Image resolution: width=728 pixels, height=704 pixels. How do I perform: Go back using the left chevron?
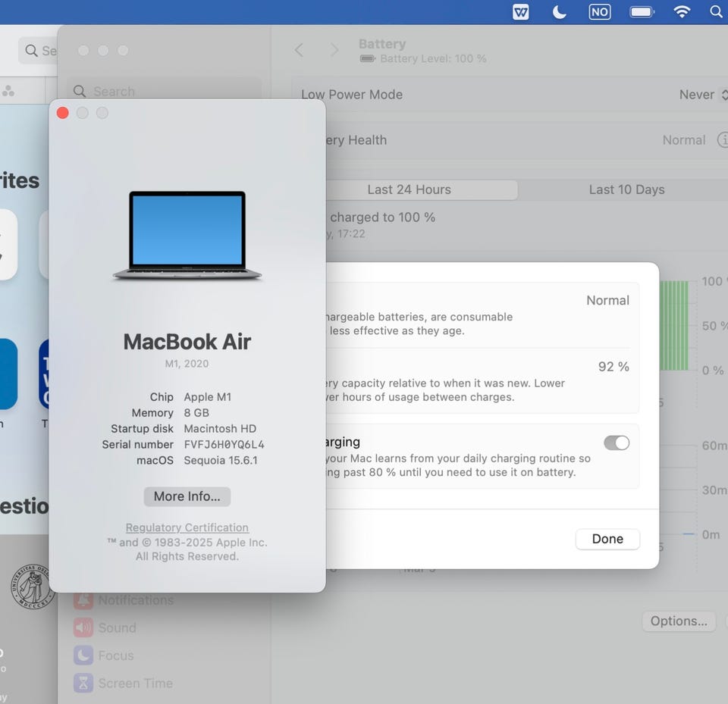299,50
